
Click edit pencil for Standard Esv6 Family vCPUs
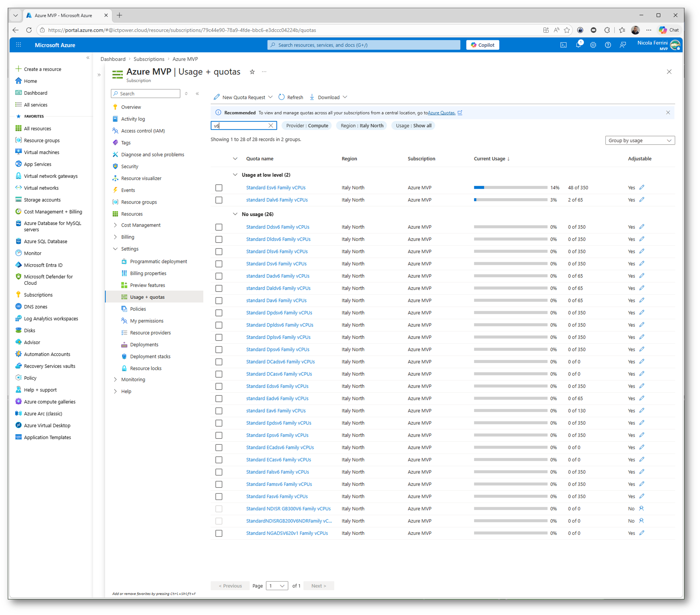(642, 187)
